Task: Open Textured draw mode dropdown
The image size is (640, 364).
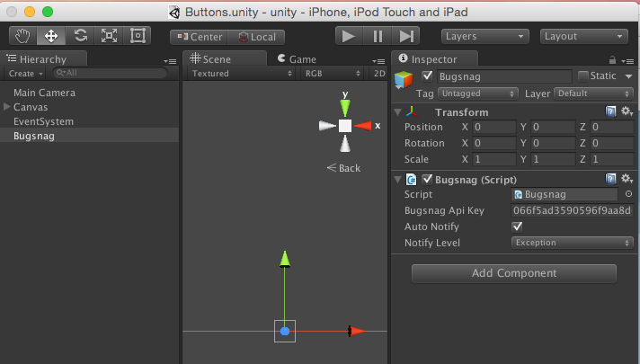Action: pos(242,74)
